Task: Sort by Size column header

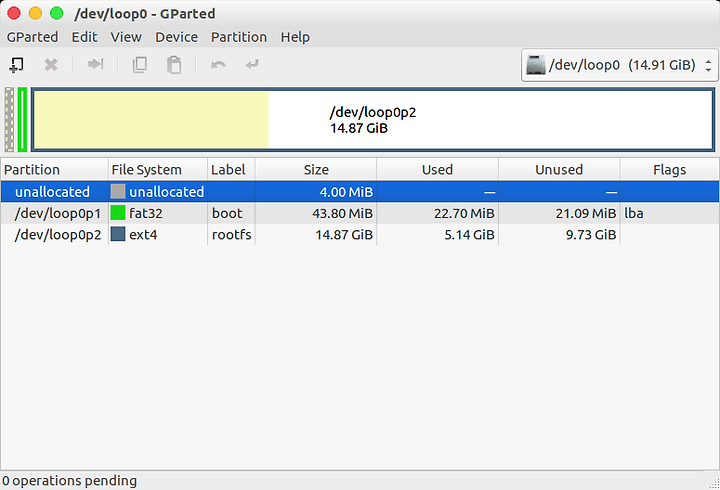Action: click(316, 169)
